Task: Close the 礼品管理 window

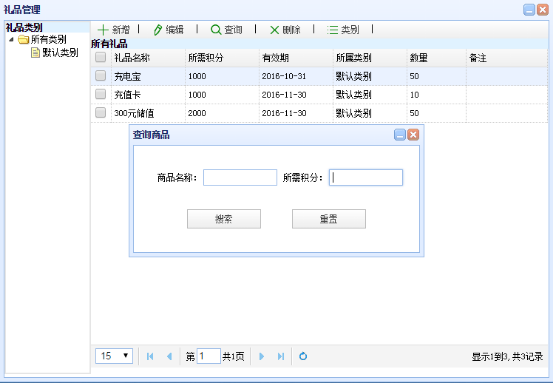Action: tap(543, 10)
